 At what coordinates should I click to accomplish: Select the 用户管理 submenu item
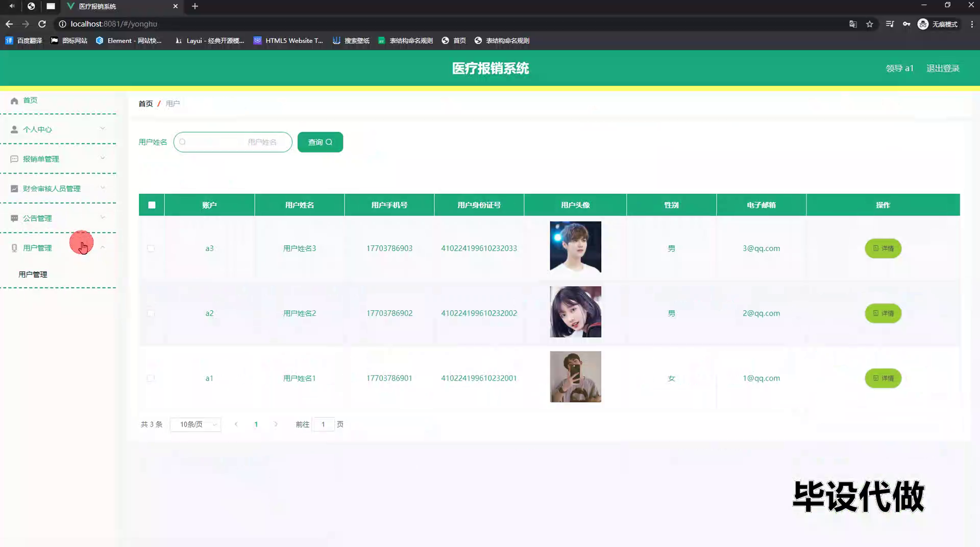pyautogui.click(x=33, y=275)
